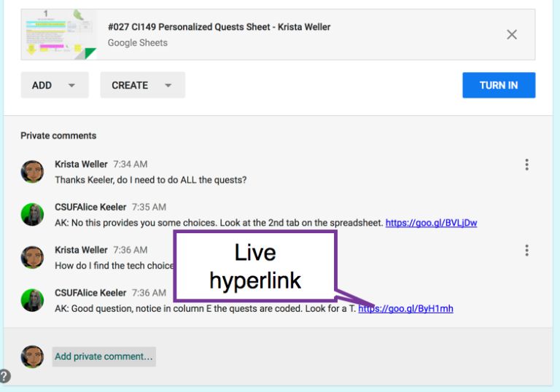
Task: Open options menu for Krista's 7:36 AM comment
Action: click(x=526, y=250)
